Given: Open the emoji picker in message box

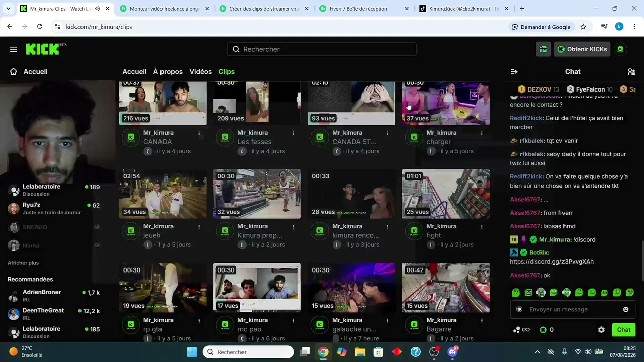Looking at the screenshot, I should (626, 309).
